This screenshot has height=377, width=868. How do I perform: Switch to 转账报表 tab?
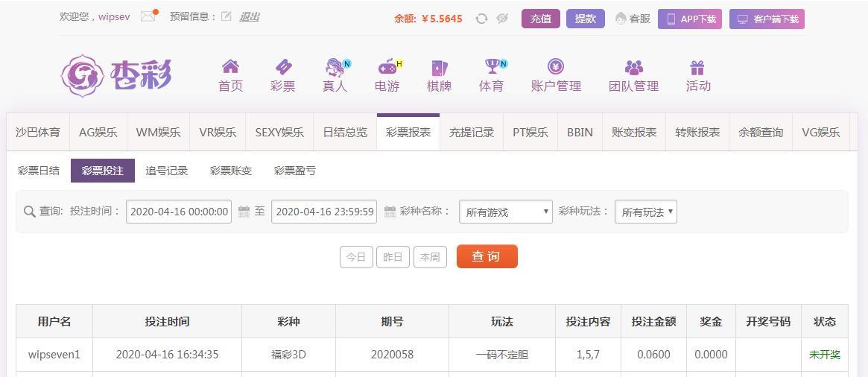(697, 133)
